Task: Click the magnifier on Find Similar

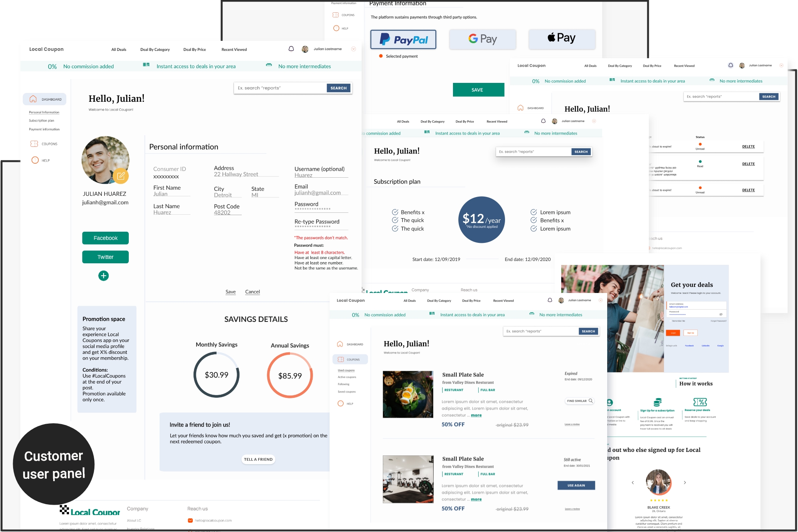Action: pos(591,401)
